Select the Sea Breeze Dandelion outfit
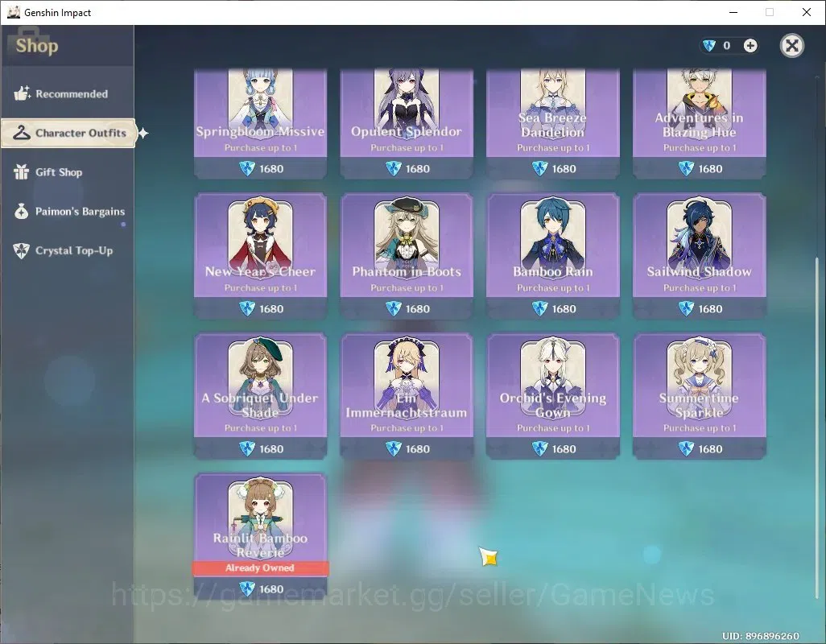 tap(552, 123)
